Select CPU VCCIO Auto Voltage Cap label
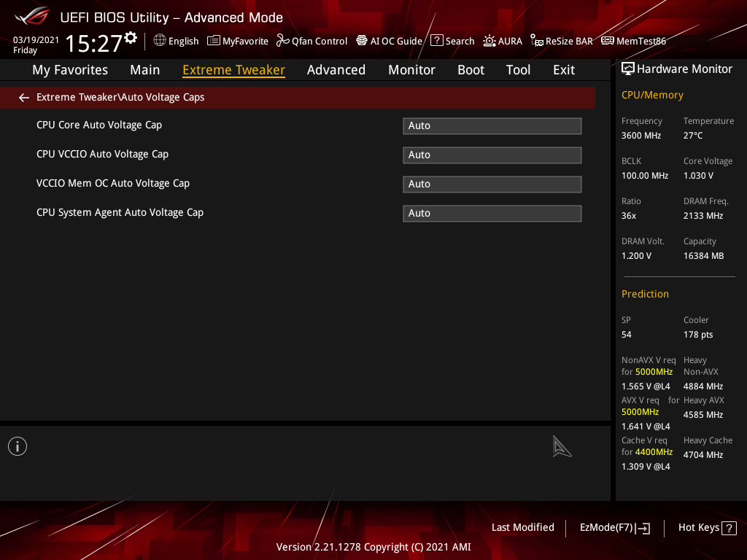This screenshot has width=747, height=560. 102,155
